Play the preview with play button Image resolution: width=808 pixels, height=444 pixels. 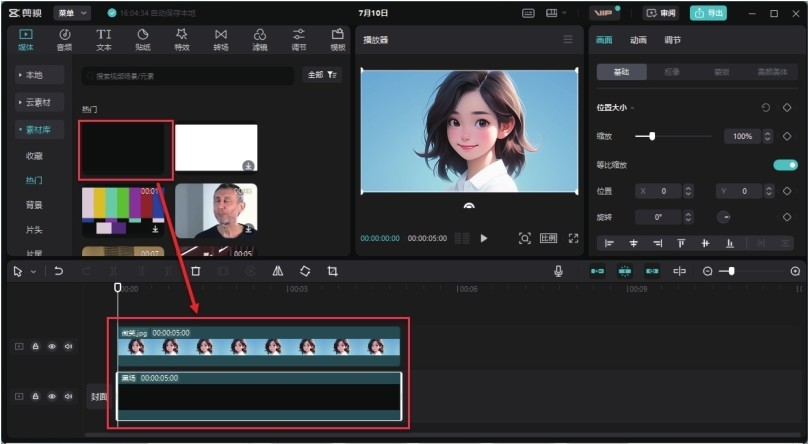484,238
